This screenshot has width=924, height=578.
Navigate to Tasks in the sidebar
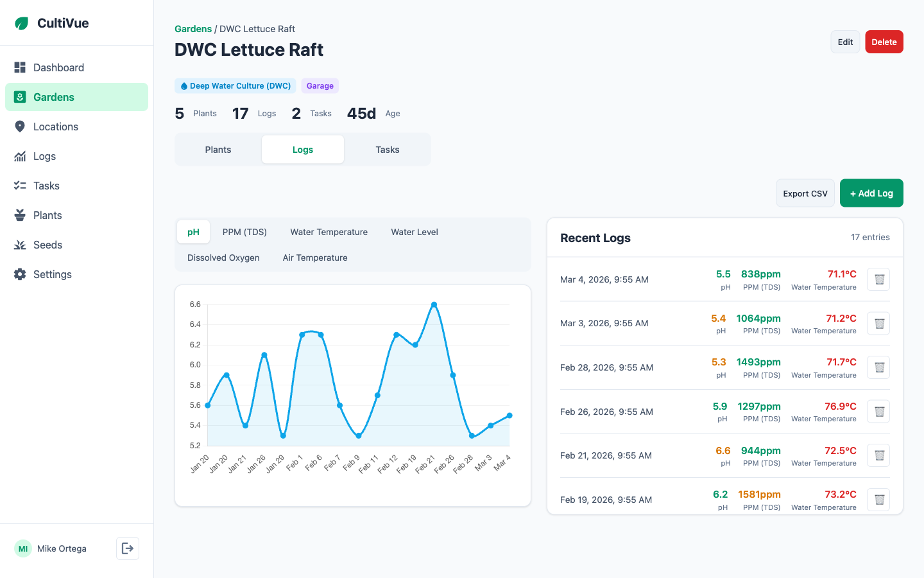[x=46, y=186]
